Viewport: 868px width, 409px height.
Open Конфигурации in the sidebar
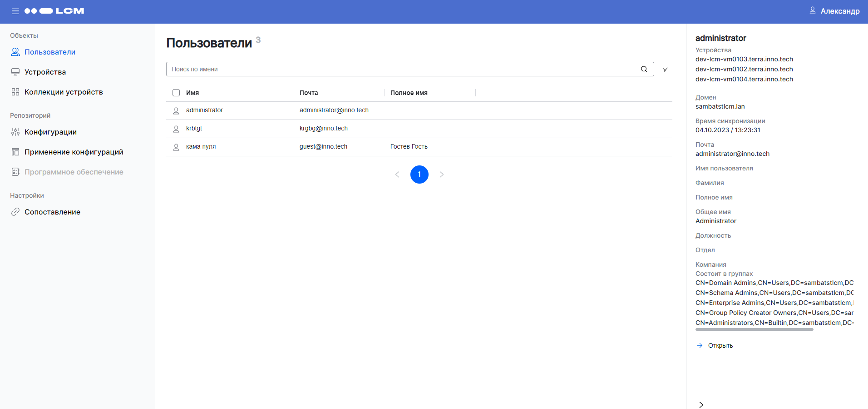pos(50,132)
